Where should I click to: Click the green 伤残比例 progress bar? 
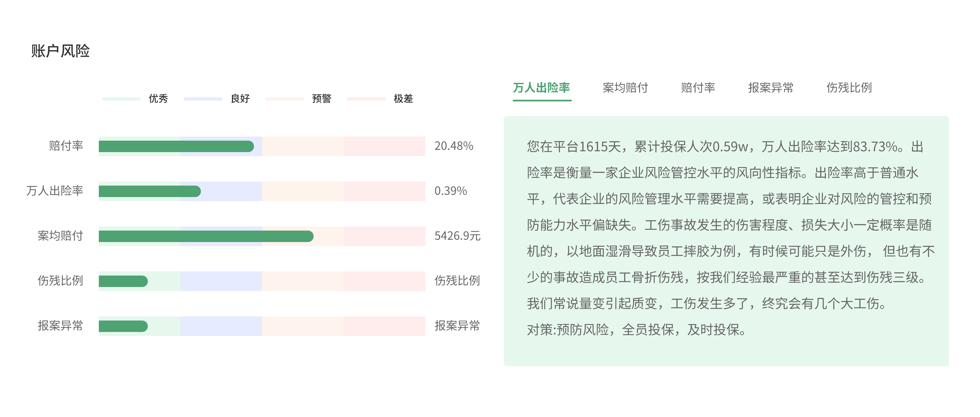click(x=123, y=281)
